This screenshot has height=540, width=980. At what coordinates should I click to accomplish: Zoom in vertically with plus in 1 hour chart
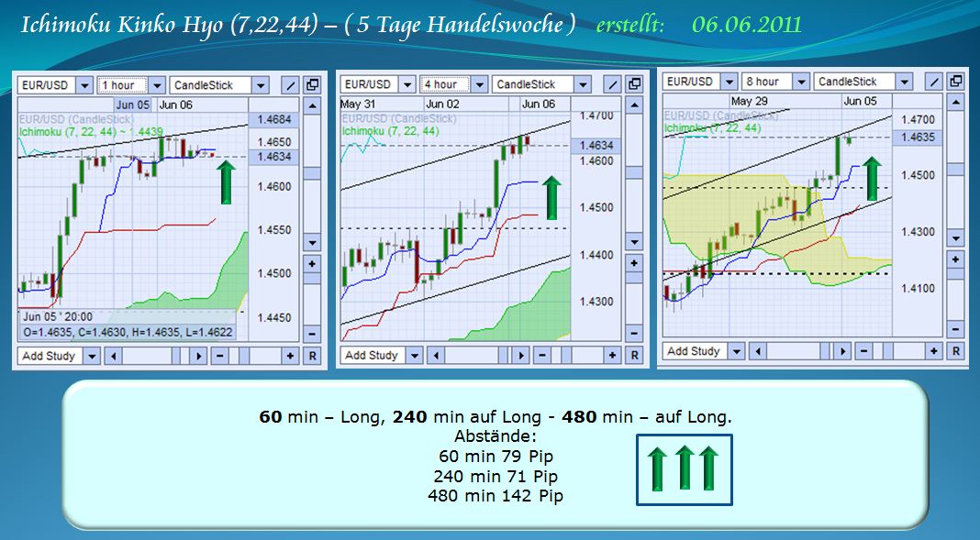click(x=312, y=264)
